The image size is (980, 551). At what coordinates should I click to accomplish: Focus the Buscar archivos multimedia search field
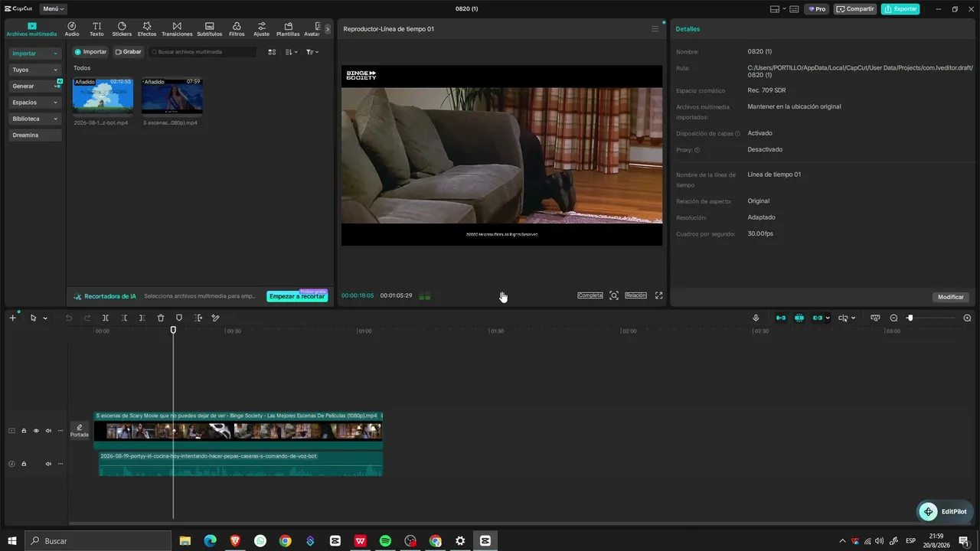pyautogui.click(x=203, y=52)
